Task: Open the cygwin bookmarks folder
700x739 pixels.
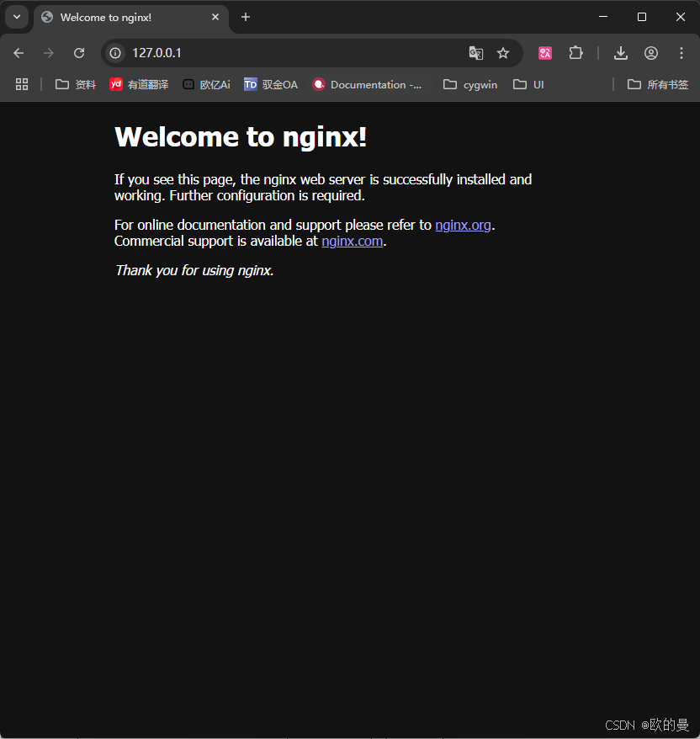Action: click(470, 85)
